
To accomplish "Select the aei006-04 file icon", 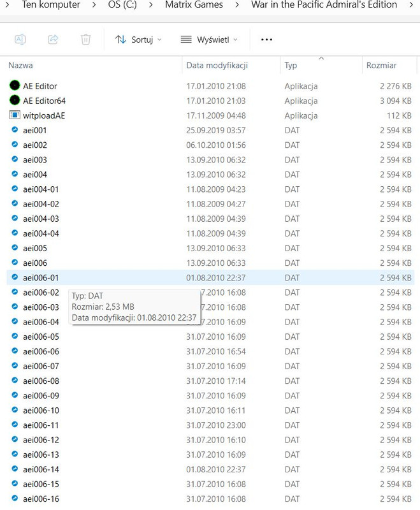I will pos(15,321).
